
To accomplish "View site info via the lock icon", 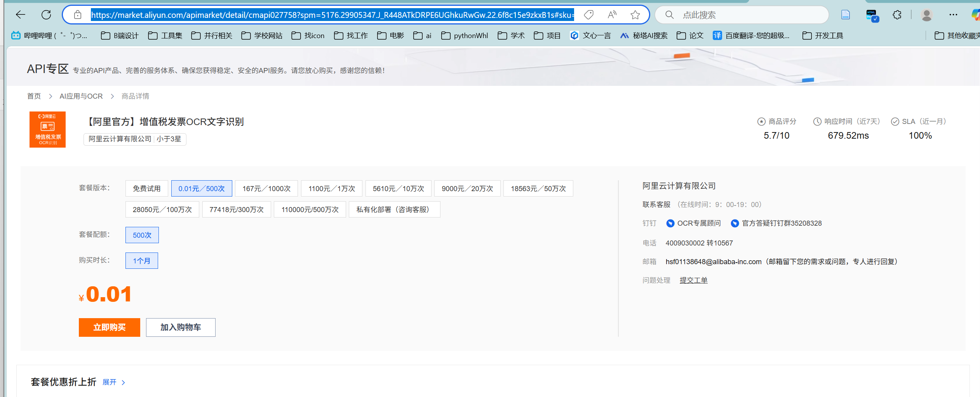I will [x=78, y=15].
